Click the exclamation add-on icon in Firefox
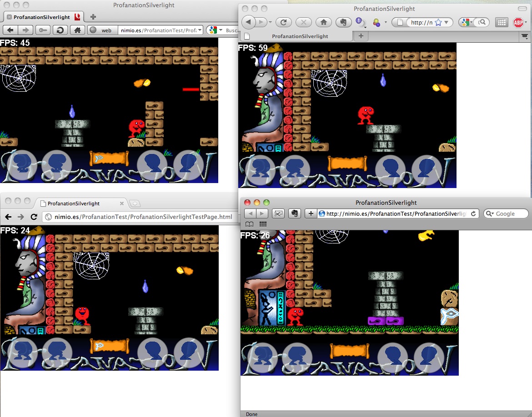532x417 pixels. point(359,22)
